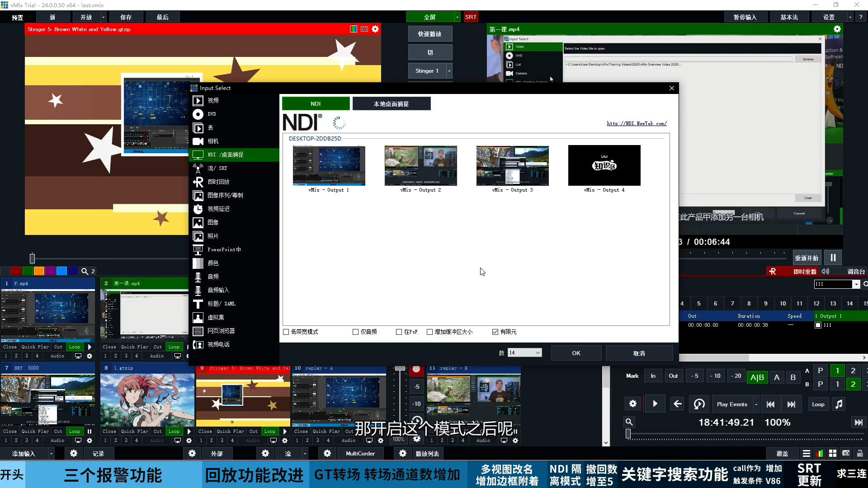Screen dimensions: 868x488
Task: Select the NDI tab
Action: click(316, 103)
